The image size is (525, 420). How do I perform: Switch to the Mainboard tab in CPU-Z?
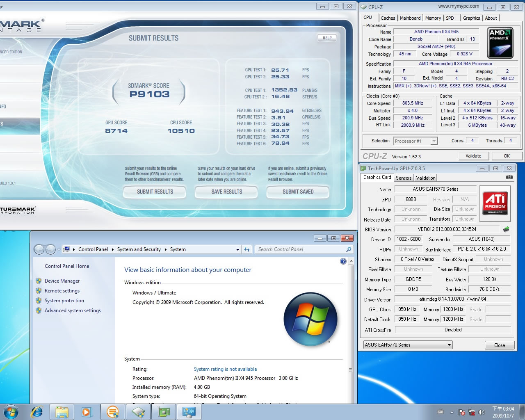tap(410, 18)
